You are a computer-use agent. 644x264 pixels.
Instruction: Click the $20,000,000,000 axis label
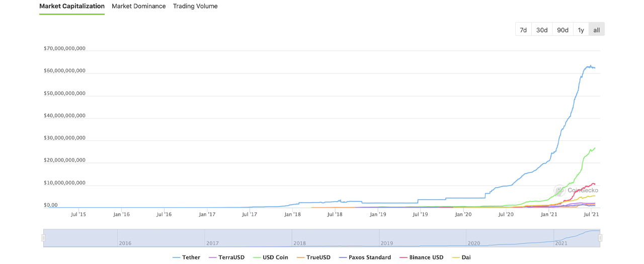(x=65, y=160)
